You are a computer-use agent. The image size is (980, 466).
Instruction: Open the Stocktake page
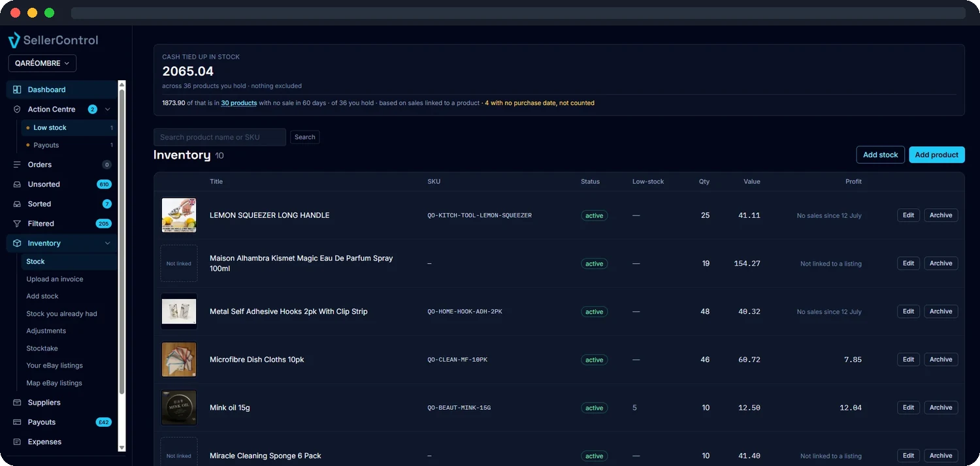tap(42, 349)
